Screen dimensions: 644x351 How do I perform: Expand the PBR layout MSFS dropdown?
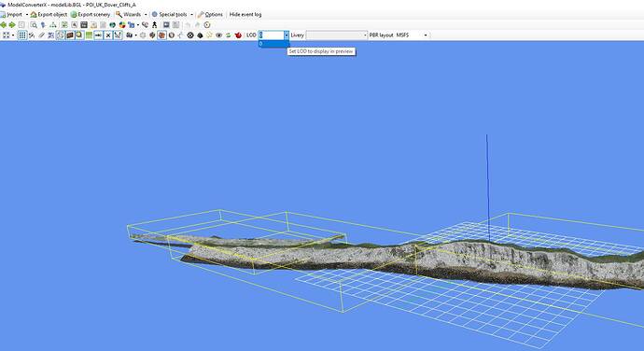426,35
